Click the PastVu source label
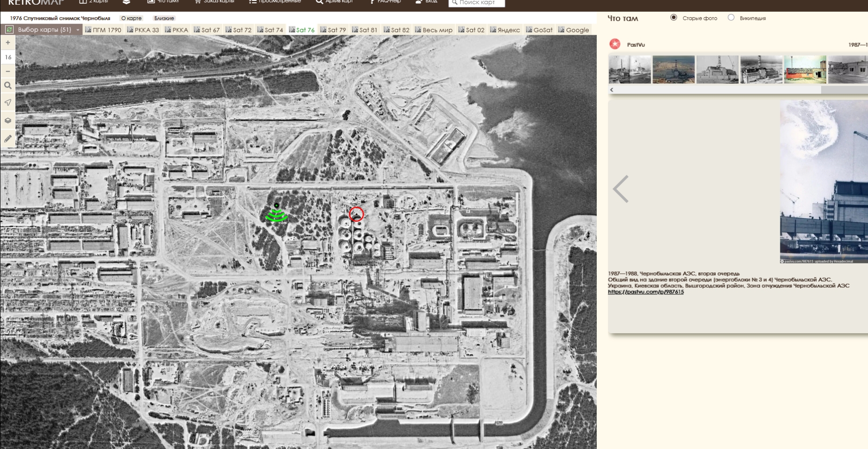Image resolution: width=868 pixels, height=449 pixels. [x=636, y=45]
